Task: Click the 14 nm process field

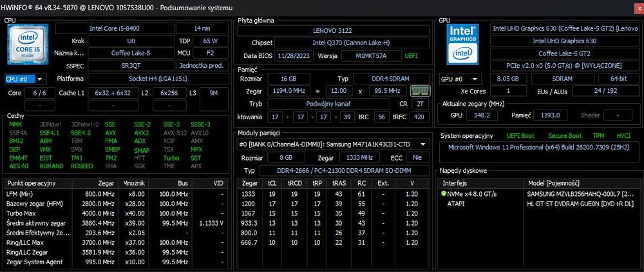Action: coord(202,28)
